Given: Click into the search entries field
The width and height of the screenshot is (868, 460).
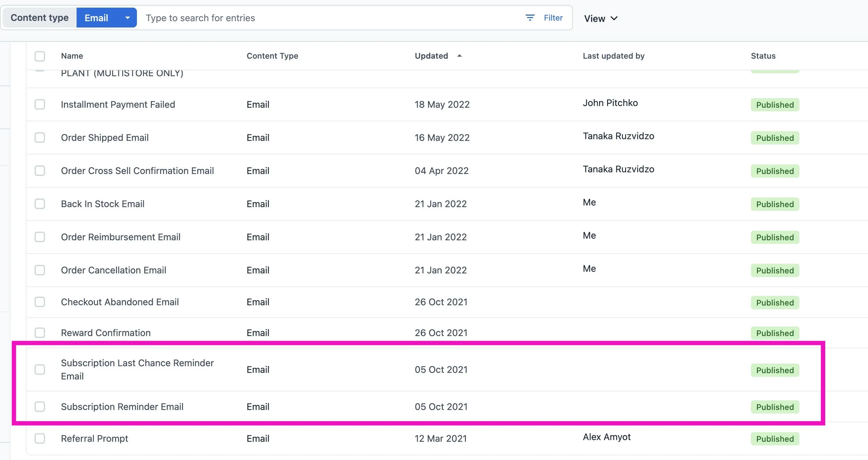Looking at the screenshot, I should [x=330, y=18].
